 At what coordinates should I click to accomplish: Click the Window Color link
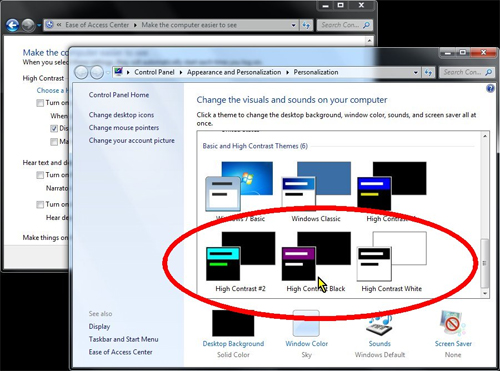(x=306, y=344)
